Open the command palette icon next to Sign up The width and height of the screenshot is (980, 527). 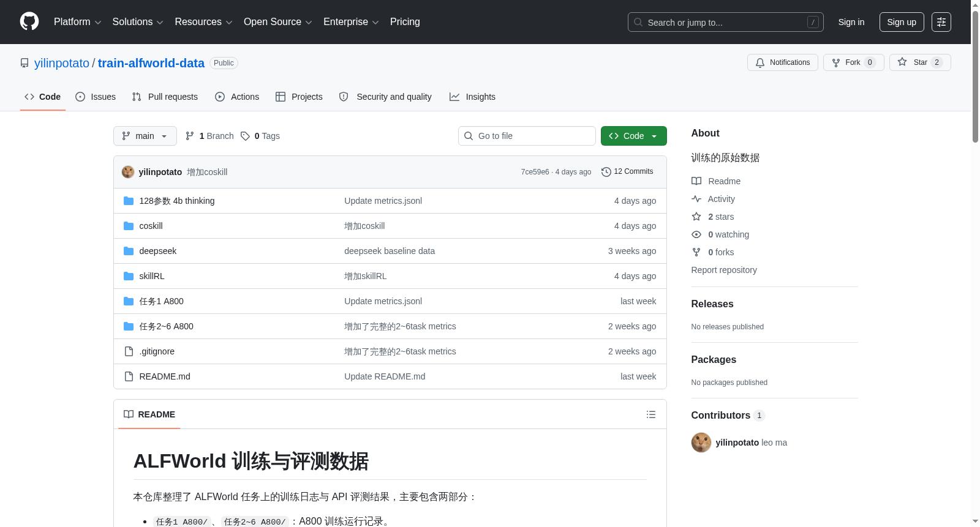point(941,22)
